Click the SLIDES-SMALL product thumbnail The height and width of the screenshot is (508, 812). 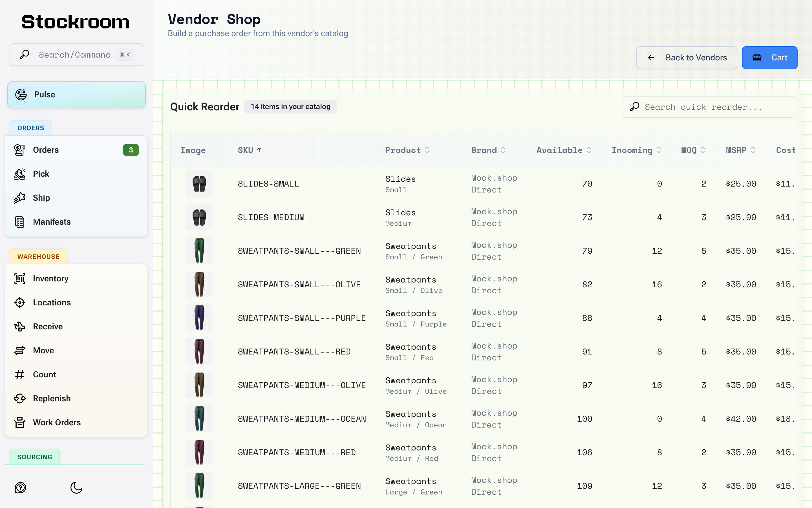click(199, 183)
